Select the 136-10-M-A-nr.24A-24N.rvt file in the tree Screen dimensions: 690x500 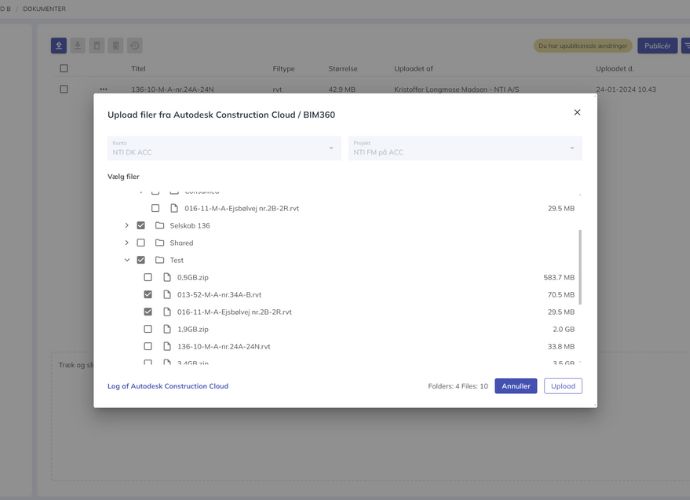[224, 346]
